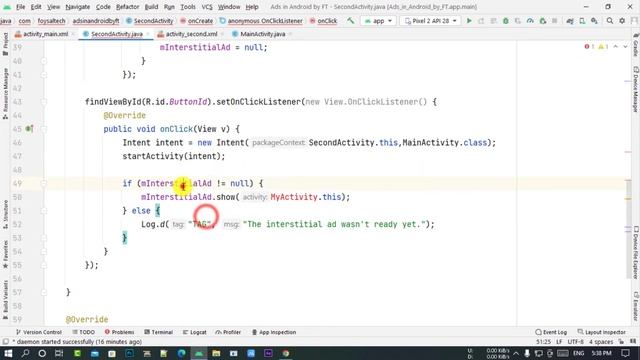Click onCreate breadcrumb in navigation bar

coord(197,21)
